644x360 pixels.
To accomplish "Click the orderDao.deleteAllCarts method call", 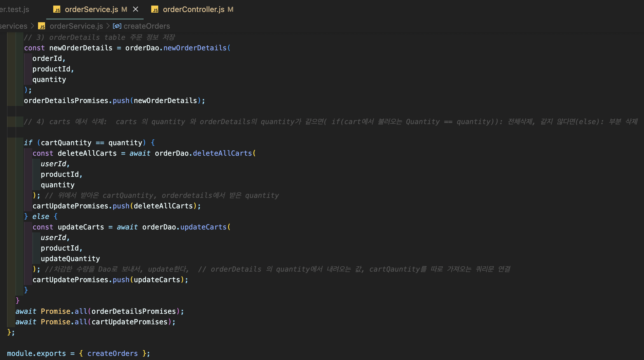I will [222, 153].
